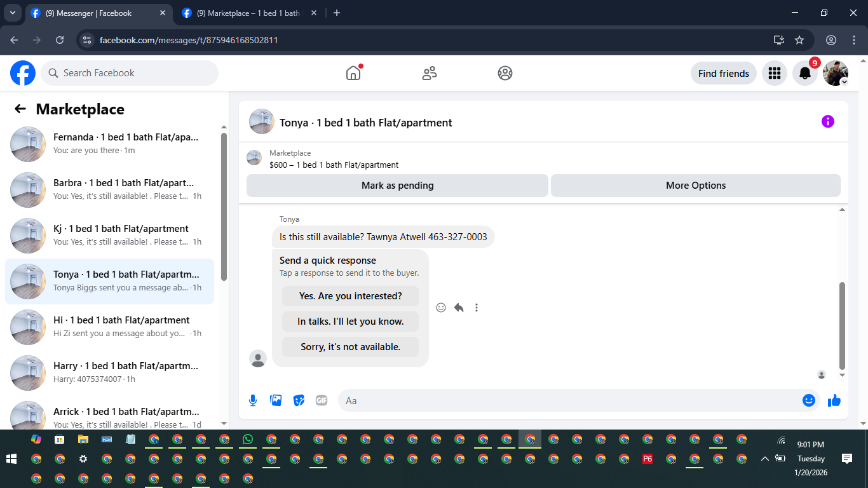Image resolution: width=868 pixels, height=488 pixels.
Task: Go to the Facebook Home icon
Action: 353,73
